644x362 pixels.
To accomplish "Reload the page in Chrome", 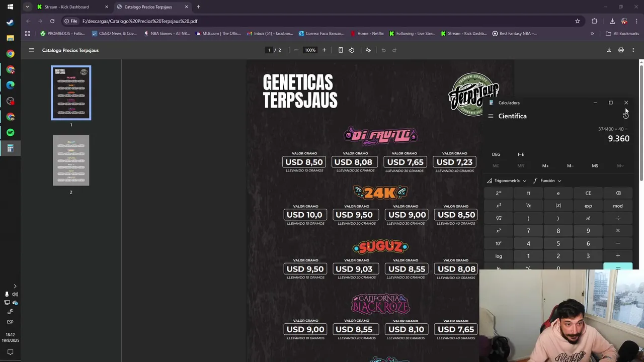I will (52, 21).
